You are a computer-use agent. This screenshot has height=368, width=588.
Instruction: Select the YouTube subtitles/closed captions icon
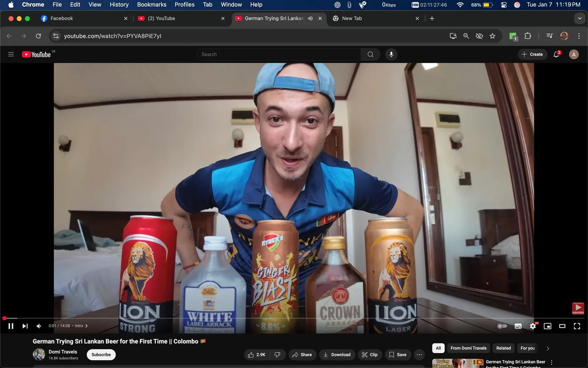click(518, 326)
